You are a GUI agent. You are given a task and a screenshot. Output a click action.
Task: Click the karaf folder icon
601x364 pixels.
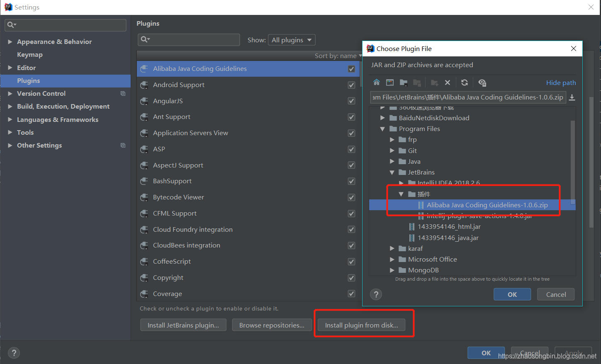click(402, 248)
